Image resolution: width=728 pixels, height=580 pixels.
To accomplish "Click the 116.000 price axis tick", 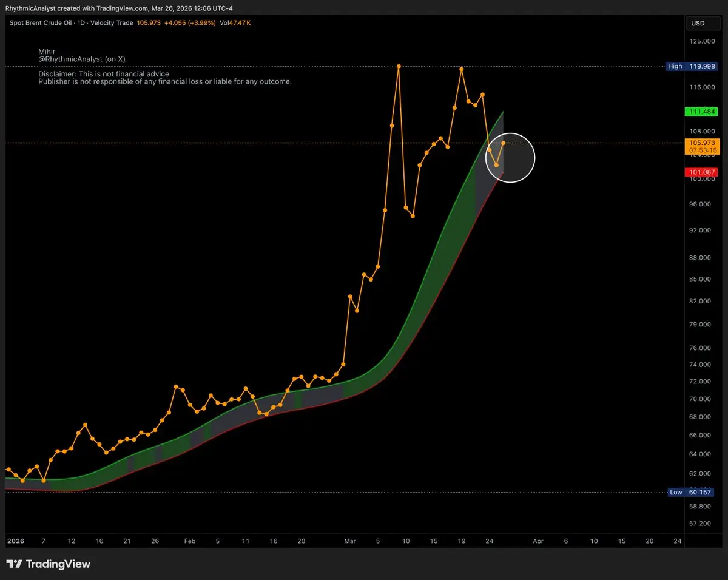I will [x=703, y=88].
